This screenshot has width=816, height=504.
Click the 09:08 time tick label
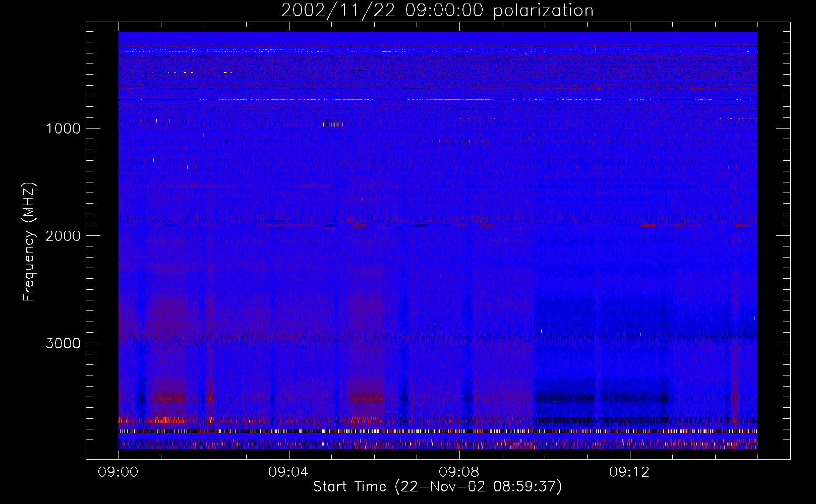pyautogui.click(x=459, y=472)
